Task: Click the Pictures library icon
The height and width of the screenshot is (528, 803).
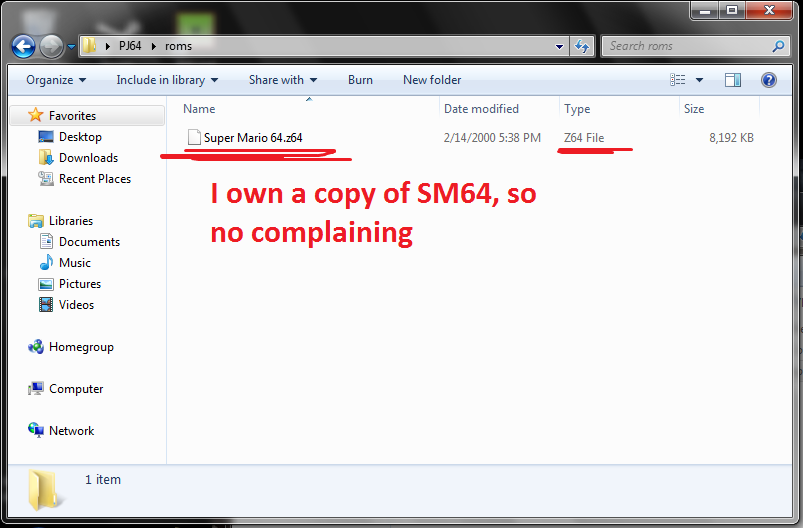Action: tap(46, 284)
